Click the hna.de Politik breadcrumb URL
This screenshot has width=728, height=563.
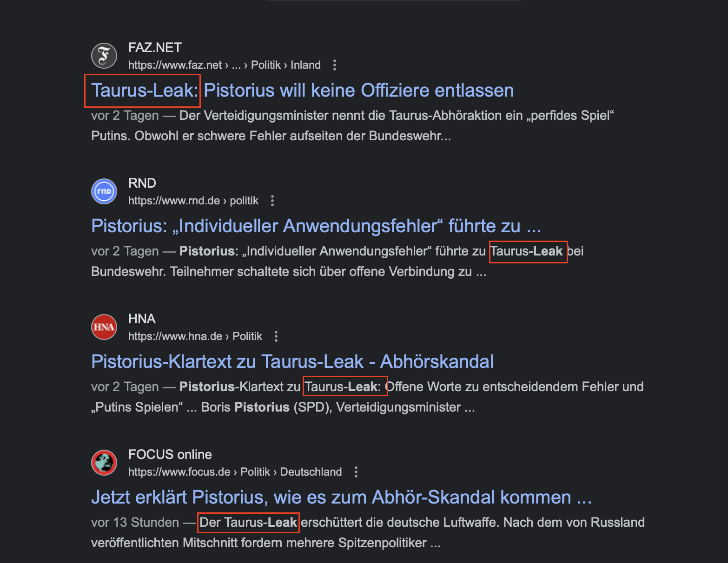195,336
